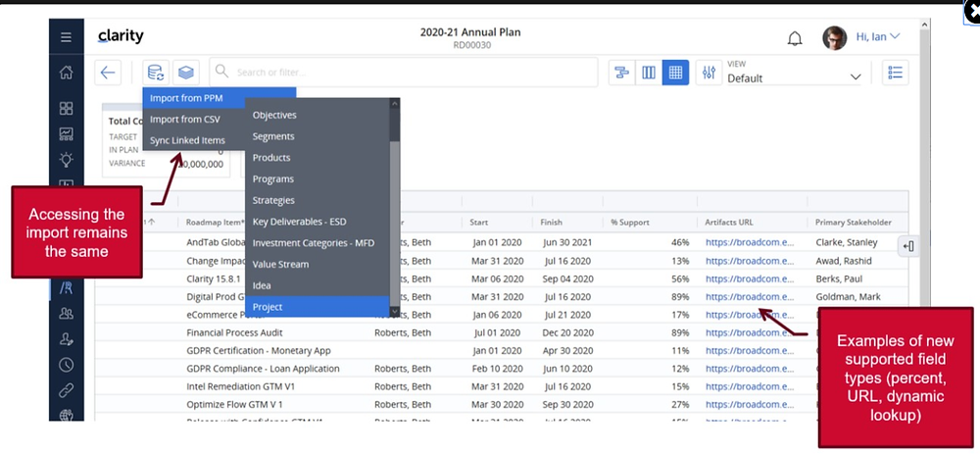Click the back arrow button

tap(108, 73)
